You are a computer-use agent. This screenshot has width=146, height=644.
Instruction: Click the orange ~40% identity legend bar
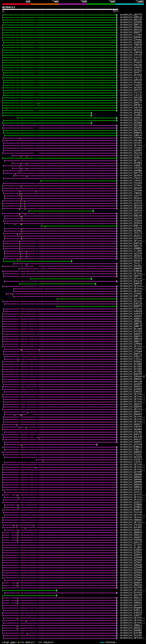click(x=45, y=4)
